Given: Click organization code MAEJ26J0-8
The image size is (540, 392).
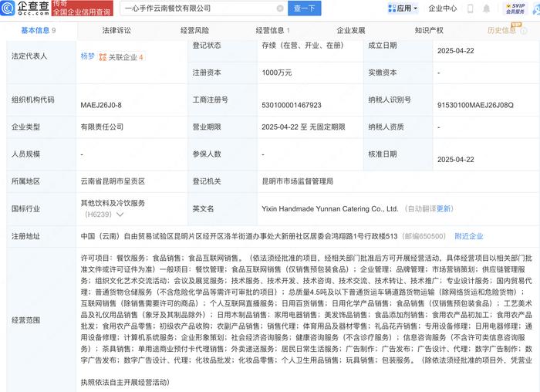Looking at the screenshot, I should (x=101, y=105).
